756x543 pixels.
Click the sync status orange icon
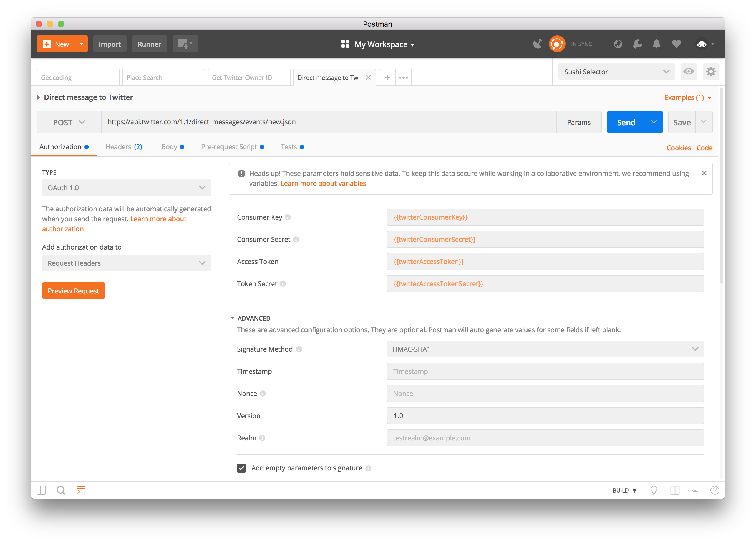point(557,44)
